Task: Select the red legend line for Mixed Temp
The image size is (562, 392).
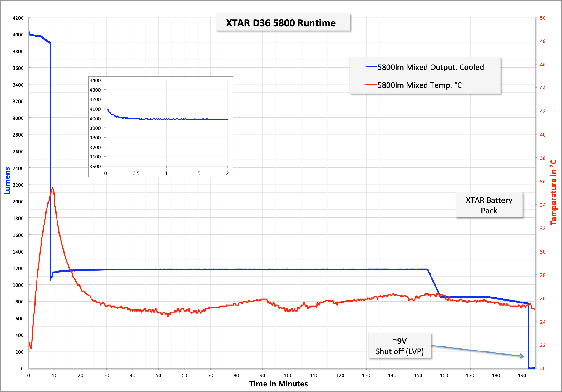Action: [x=371, y=84]
